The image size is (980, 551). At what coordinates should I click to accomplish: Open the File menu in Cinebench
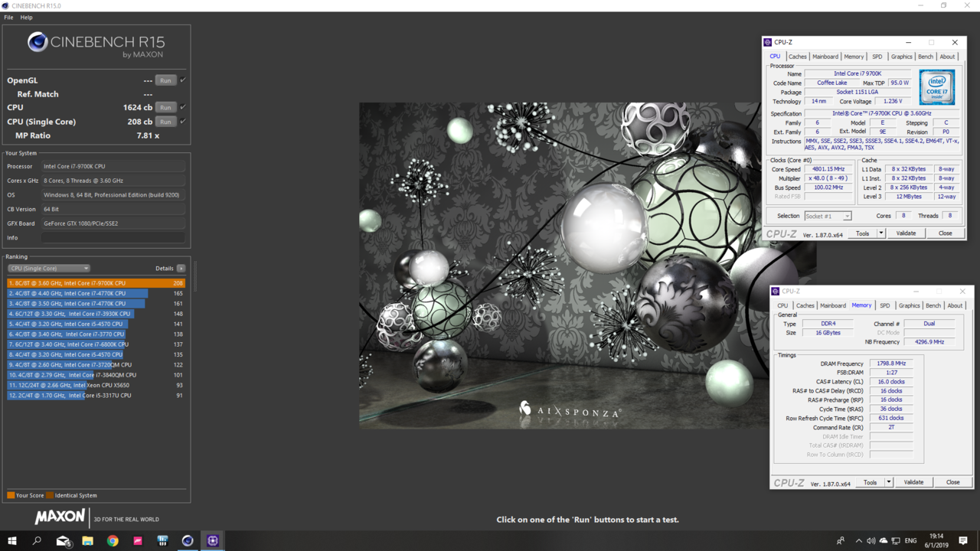pyautogui.click(x=8, y=17)
